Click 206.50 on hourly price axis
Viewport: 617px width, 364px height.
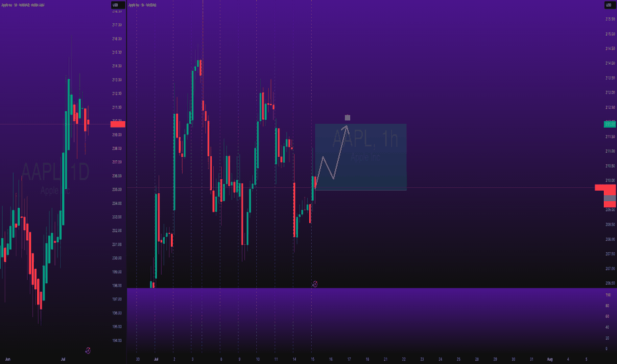point(610,283)
